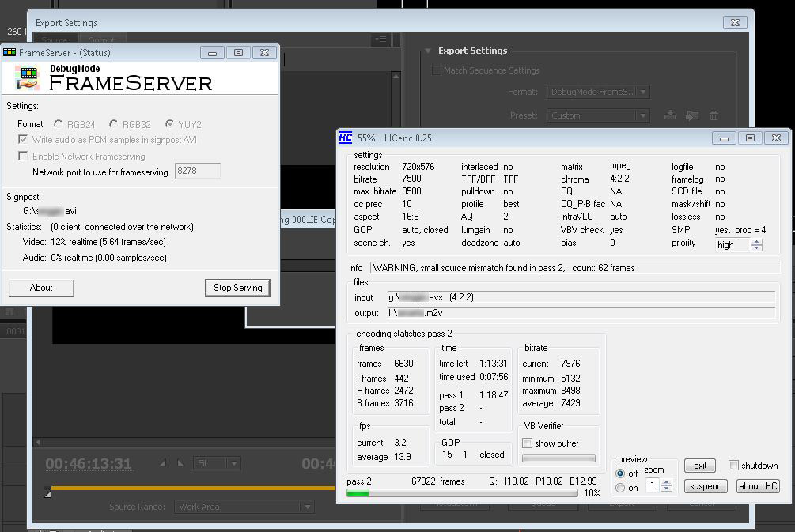Click the pass 2 encoding progress bar
This screenshot has width=795, height=532.
(x=462, y=493)
